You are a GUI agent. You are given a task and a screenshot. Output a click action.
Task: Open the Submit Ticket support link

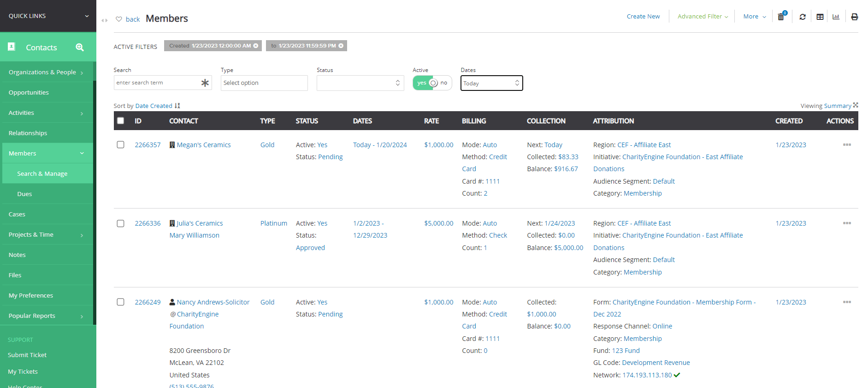[27, 355]
